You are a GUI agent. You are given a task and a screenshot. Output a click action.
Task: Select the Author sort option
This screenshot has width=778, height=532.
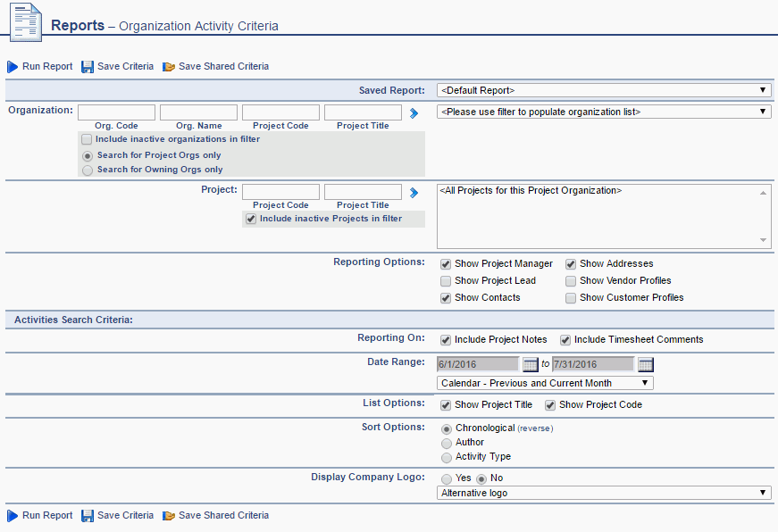[447, 442]
